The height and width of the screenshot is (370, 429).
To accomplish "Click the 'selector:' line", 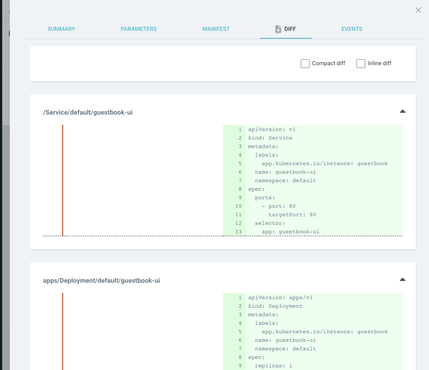I will click(x=270, y=223).
